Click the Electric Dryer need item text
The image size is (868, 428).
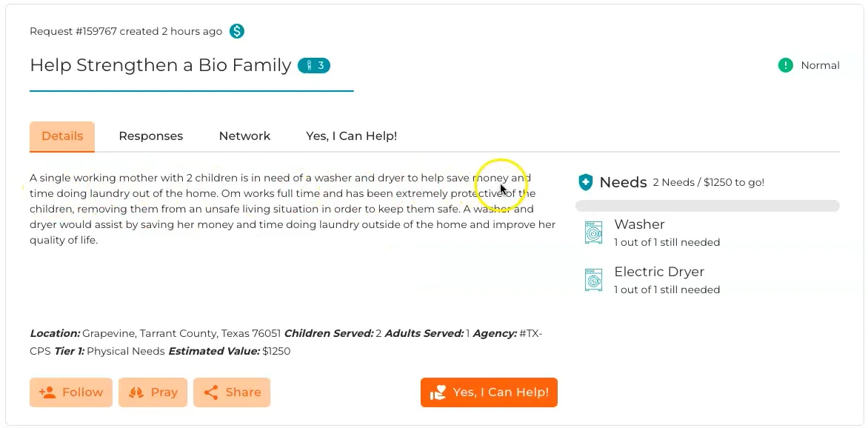(x=659, y=272)
